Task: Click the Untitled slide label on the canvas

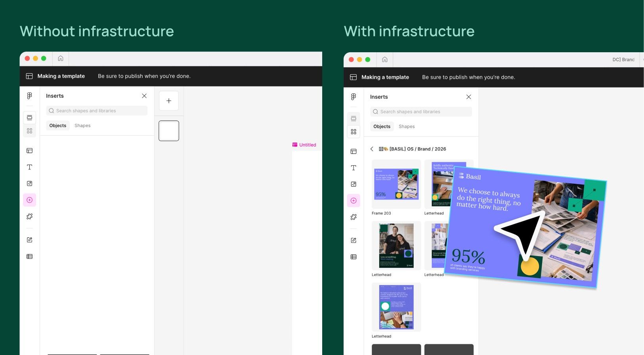Action: tap(304, 145)
